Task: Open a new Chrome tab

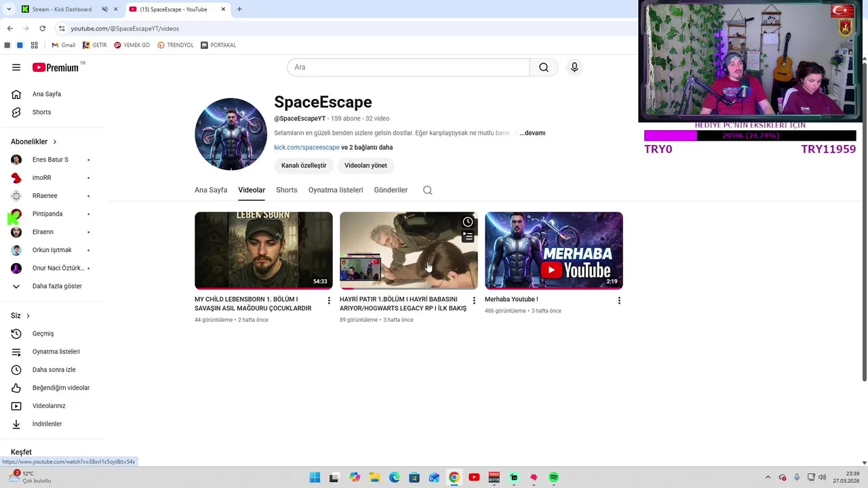Action: (x=239, y=9)
